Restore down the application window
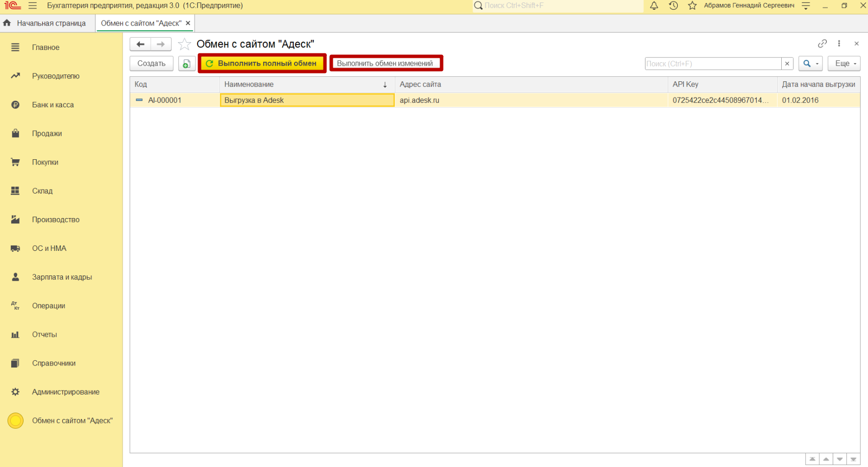 pyautogui.click(x=844, y=6)
